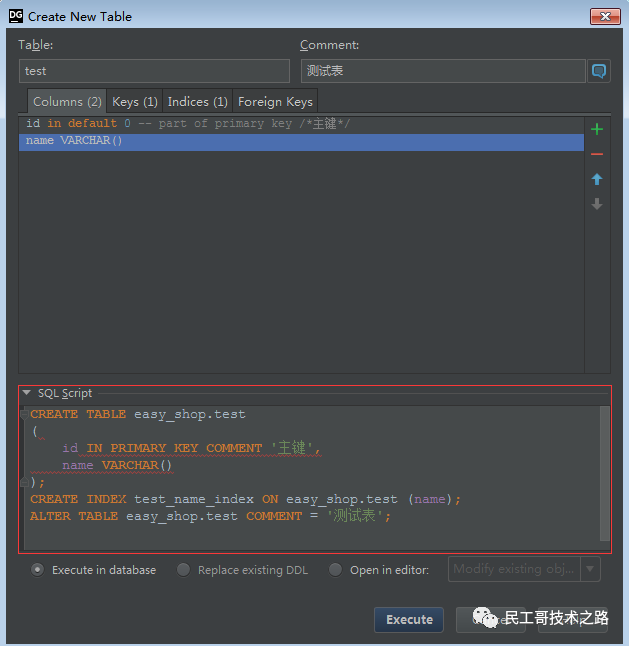Add a new column with plus icon
629x646 pixels.
(597, 129)
